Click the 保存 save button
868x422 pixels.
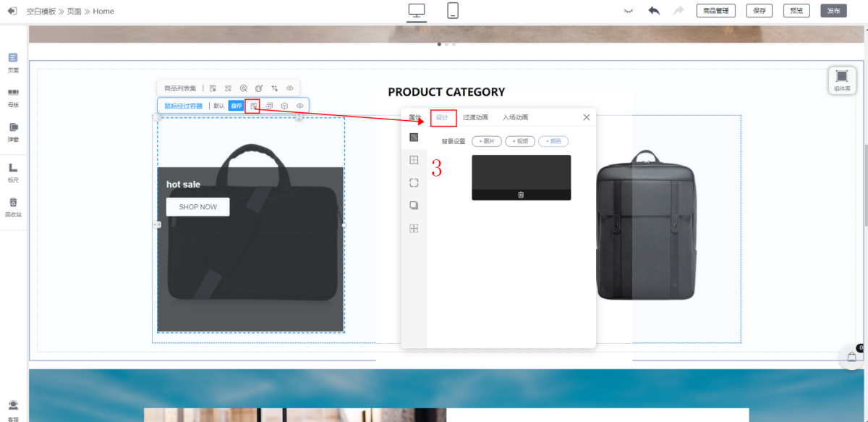759,11
